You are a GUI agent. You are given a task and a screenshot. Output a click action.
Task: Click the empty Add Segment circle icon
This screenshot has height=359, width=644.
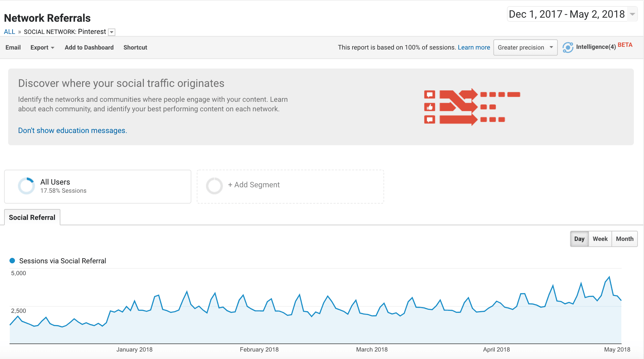[214, 186]
